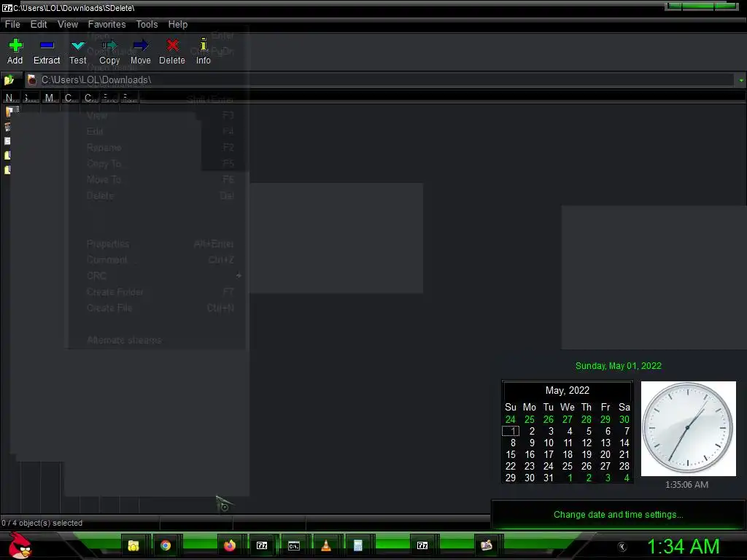Viewport: 747px width, 560px height.
Task: Select the third item icon in the file list
Action: tap(7, 141)
